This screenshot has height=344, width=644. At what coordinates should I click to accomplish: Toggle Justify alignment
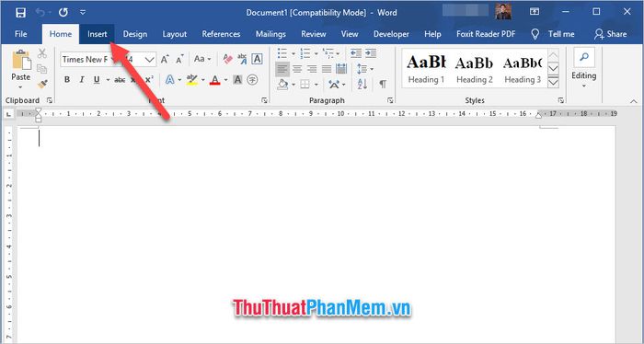(x=327, y=69)
